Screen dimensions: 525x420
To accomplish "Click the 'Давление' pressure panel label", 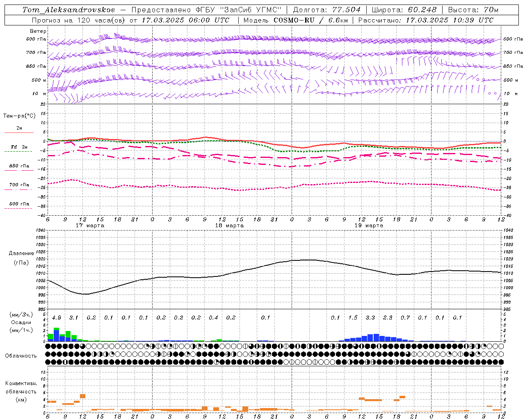I will (21, 253).
